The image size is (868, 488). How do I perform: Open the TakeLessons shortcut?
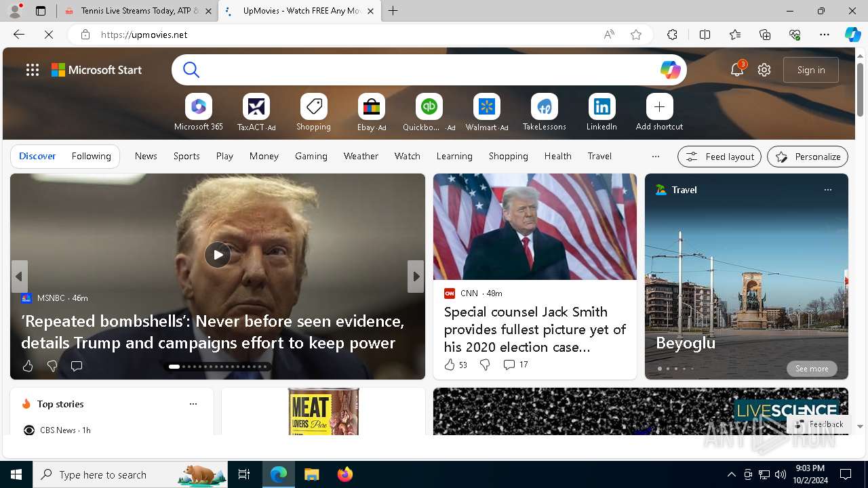pos(545,113)
